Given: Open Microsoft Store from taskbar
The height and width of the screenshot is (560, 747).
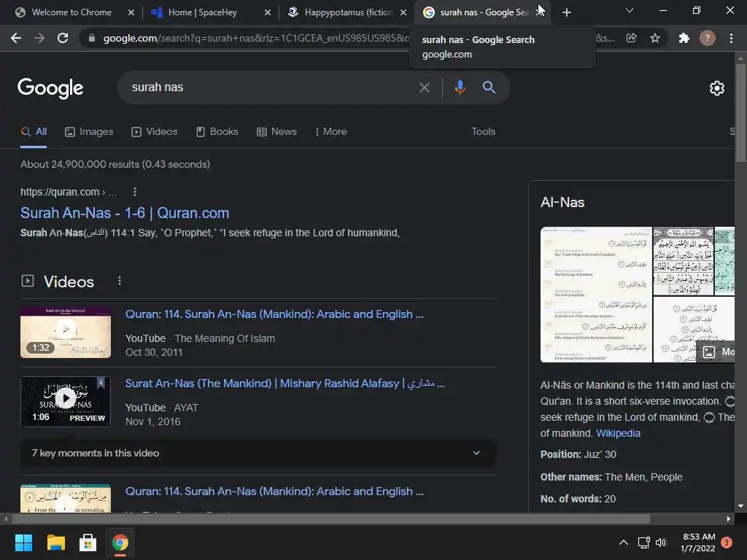Looking at the screenshot, I should 88,542.
